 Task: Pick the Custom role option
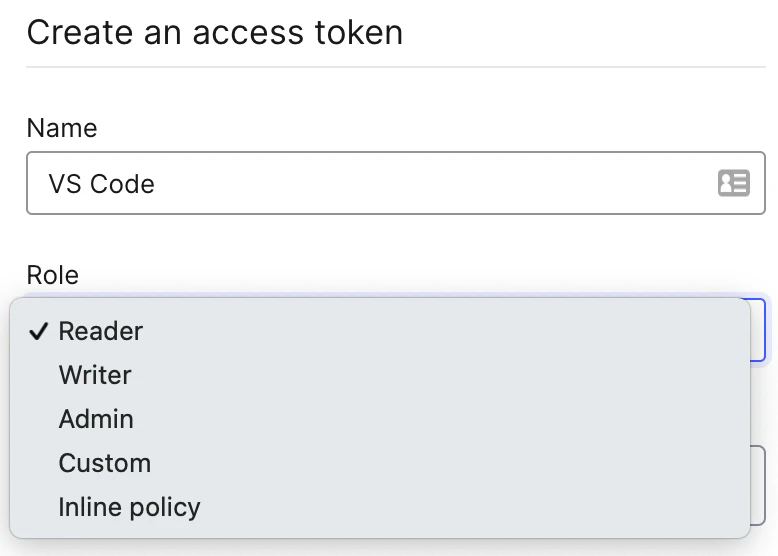click(105, 463)
